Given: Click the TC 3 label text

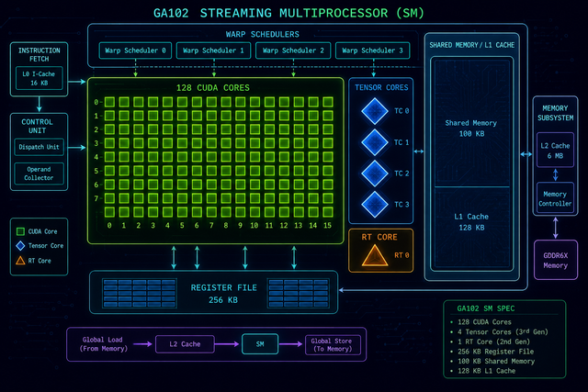Looking at the screenshot, I should 401,205.
